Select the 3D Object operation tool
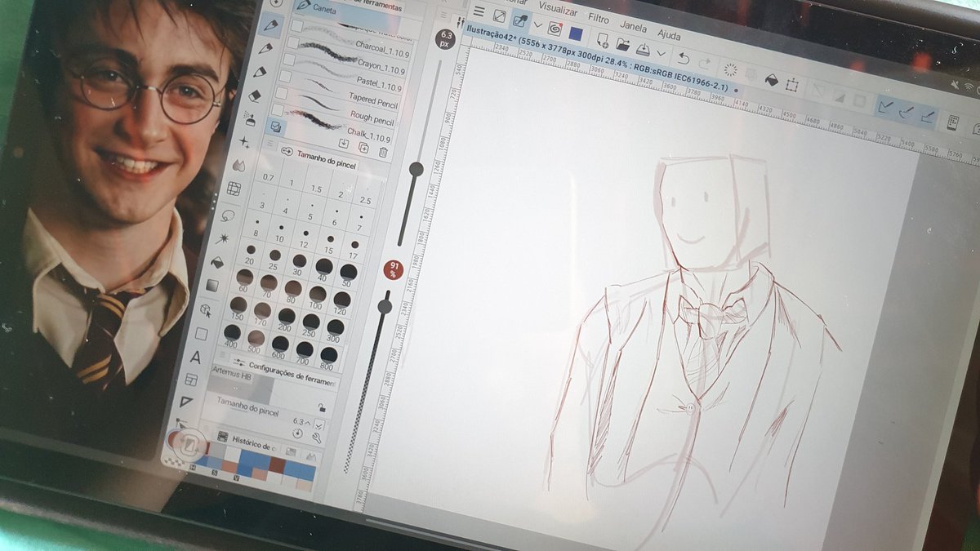 207,311
